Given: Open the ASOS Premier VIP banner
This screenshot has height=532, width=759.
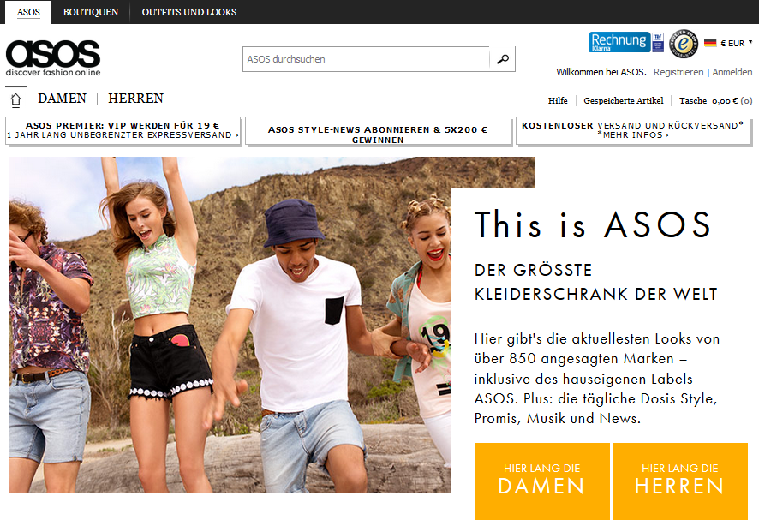Looking at the screenshot, I should point(123,130).
